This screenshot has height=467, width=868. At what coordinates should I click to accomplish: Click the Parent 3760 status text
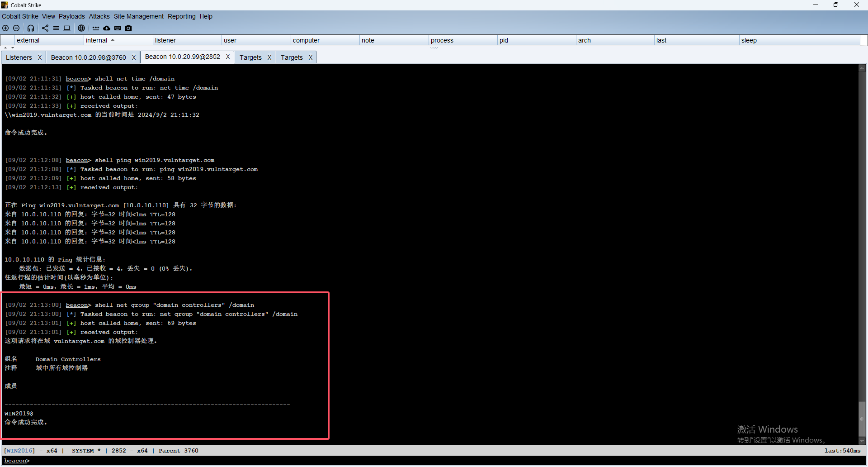point(179,451)
